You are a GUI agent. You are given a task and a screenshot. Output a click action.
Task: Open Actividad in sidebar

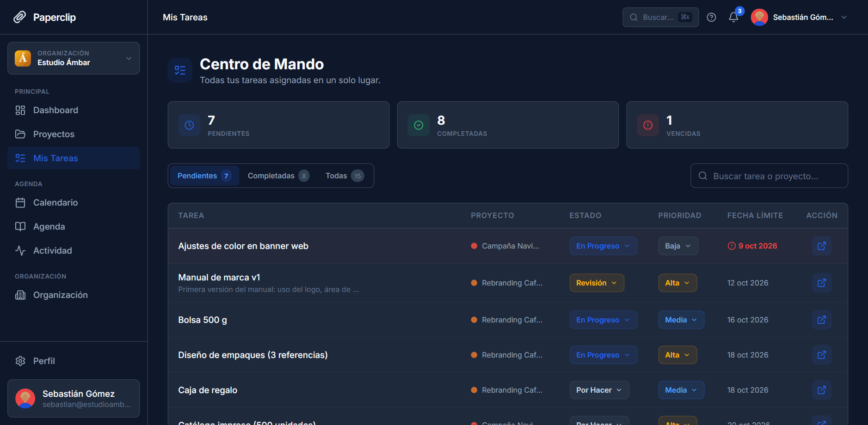point(74,250)
